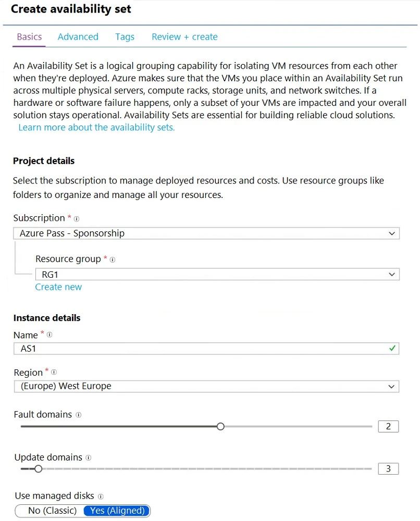Screen dimensions: 420x521
Task: Switch to the Advanced tab
Action: [x=78, y=36]
